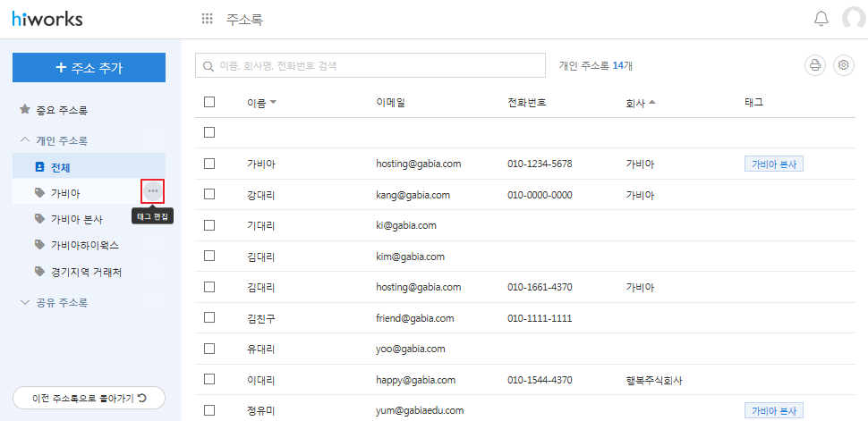Image resolution: width=868 pixels, height=421 pixels.
Task: Sort contacts by 이름 column arrow
Action: [273, 103]
